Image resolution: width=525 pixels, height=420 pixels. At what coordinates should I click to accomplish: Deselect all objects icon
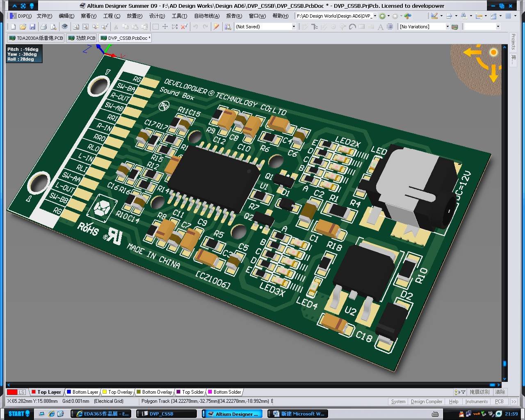pos(175,27)
